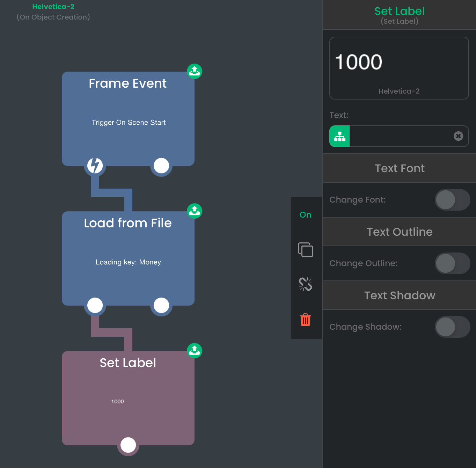Enable the Change Outline toggle
The height and width of the screenshot is (468, 476).
(x=452, y=263)
